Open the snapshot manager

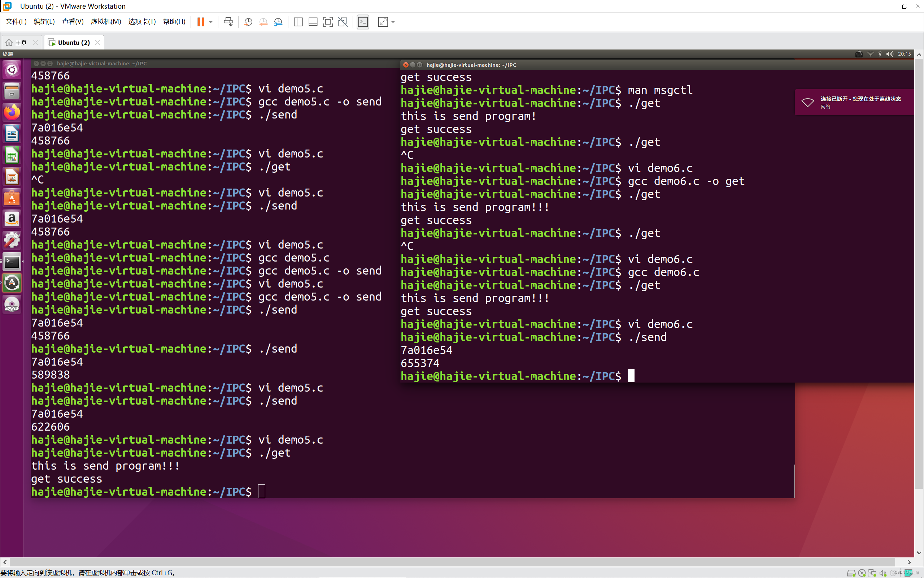(x=278, y=22)
